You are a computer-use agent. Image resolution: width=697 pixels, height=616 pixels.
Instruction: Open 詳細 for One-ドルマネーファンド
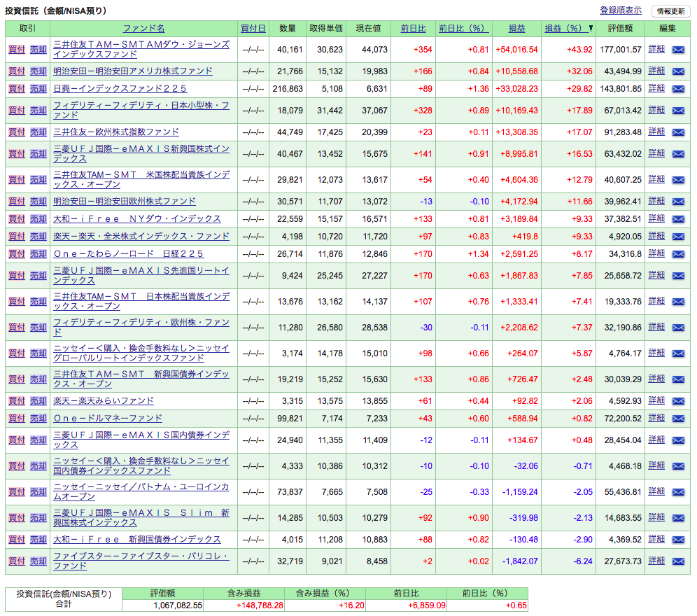[656, 418]
